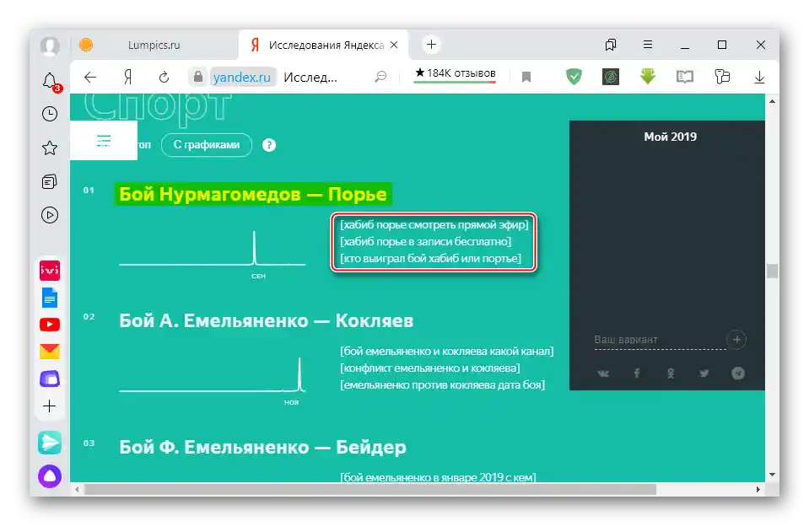Viewport: 809px width, 532px height.
Task: Open bookmarks star in sidebar
Action: (x=50, y=148)
